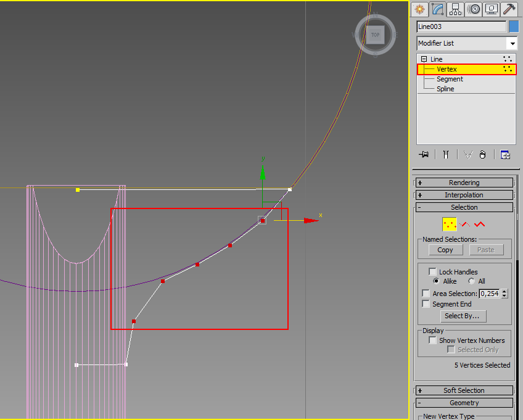Open the Motion panel tab
This screenshot has width=523, height=420.
coord(473,9)
